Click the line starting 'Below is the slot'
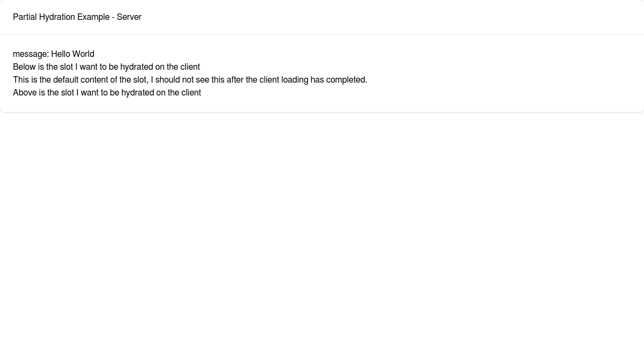Viewport: 644px width, 338px height. [x=106, y=67]
